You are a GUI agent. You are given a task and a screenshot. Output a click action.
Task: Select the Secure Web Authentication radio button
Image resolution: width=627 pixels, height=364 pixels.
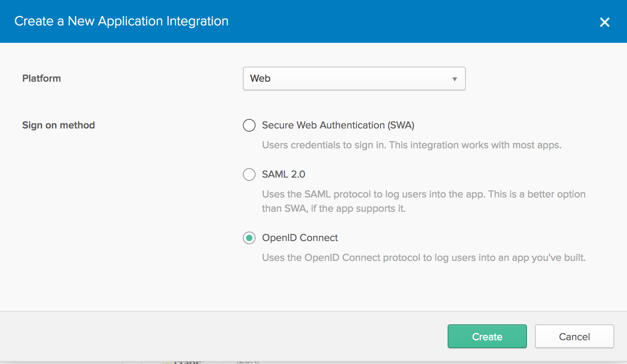coord(249,125)
